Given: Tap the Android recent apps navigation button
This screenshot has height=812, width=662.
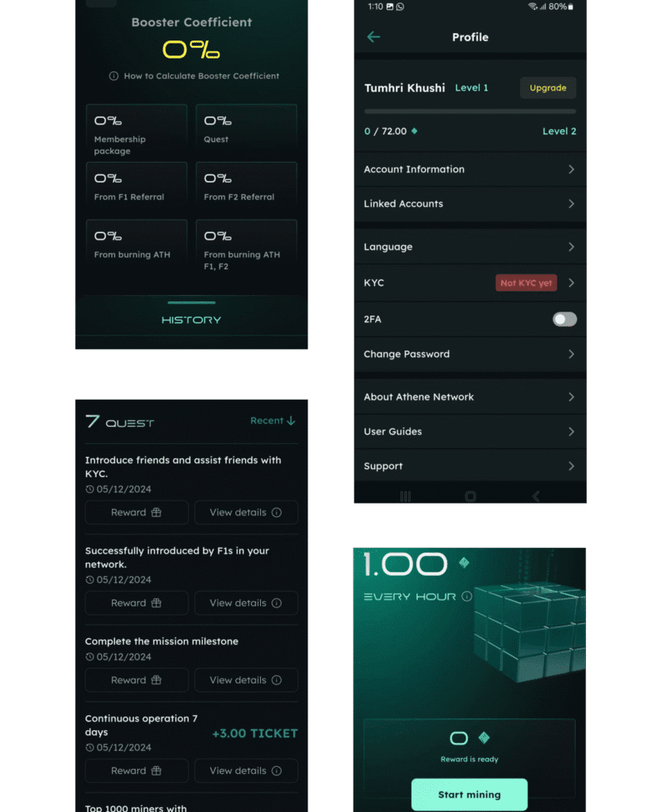Looking at the screenshot, I should pyautogui.click(x=405, y=496).
